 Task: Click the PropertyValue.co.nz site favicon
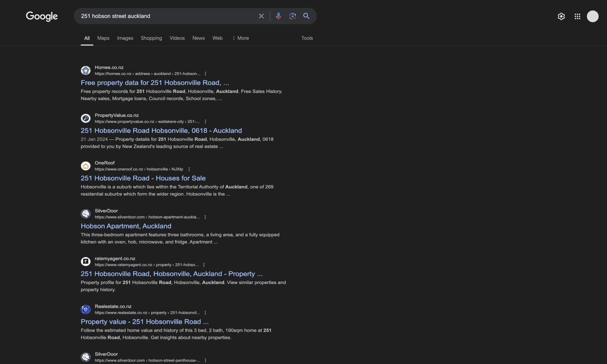click(86, 118)
